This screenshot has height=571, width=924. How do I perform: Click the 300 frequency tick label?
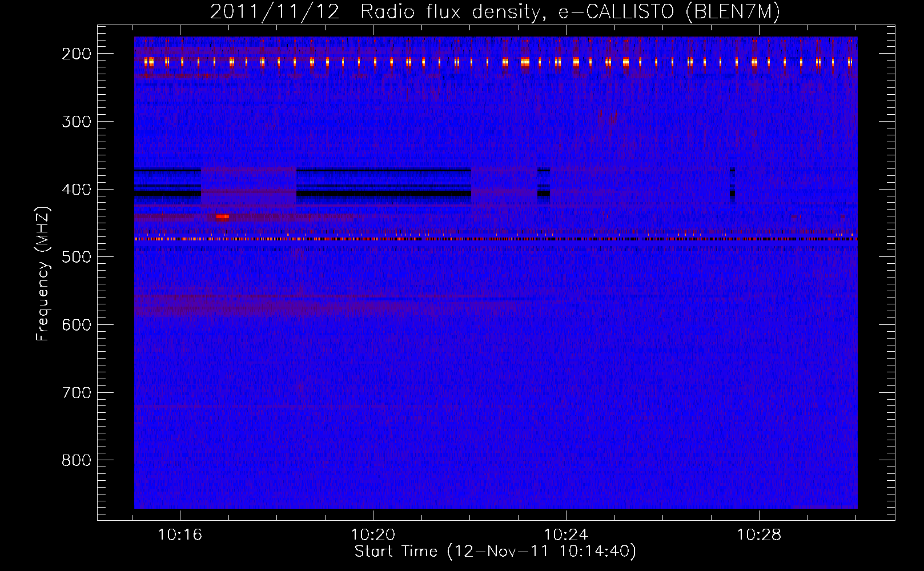click(77, 122)
